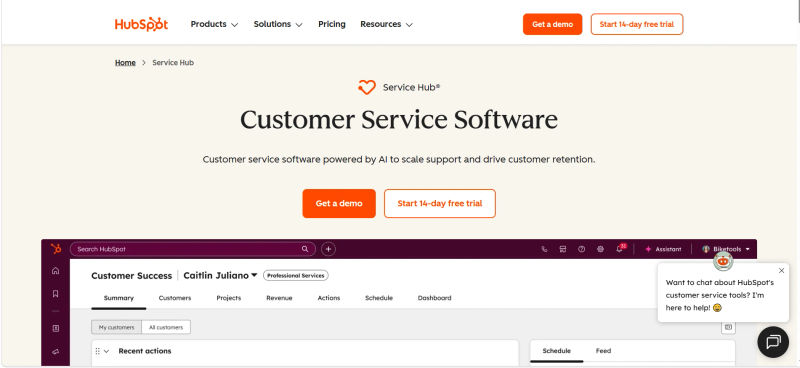This screenshot has width=800, height=368.
Task: Click the Professional Services tag
Action: click(296, 276)
